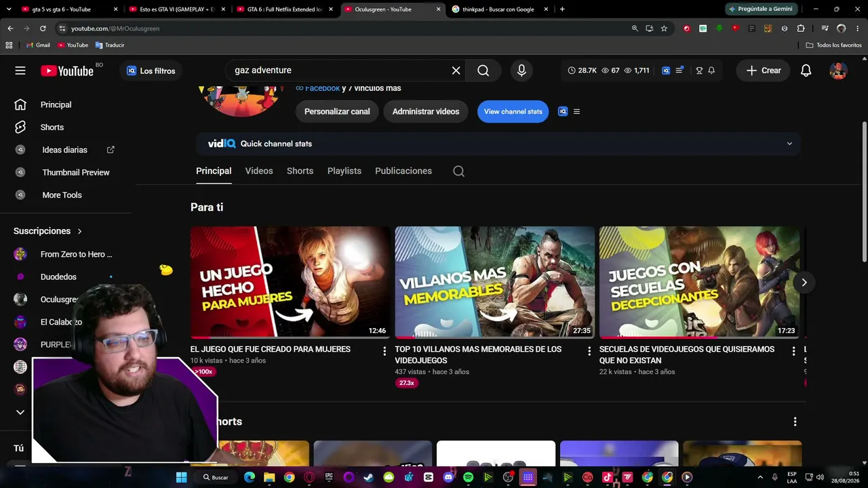
Task: Open the vidIQ icon in the stats bar
Action: (666, 70)
